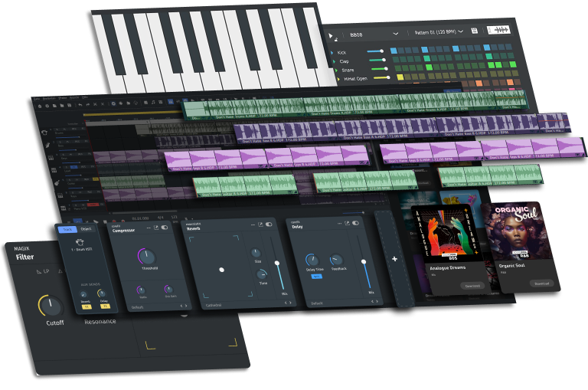This screenshot has width=588, height=390.
Task: Adjust the Clap volume slider
Action: pos(377,60)
